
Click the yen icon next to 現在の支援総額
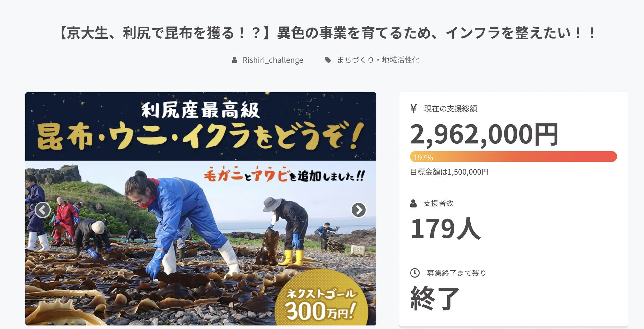[413, 108]
